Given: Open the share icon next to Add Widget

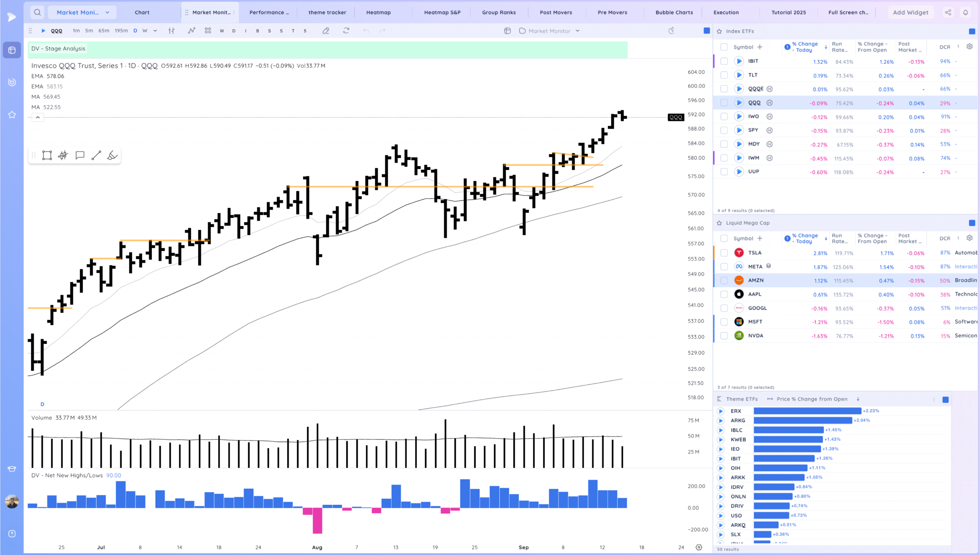Looking at the screenshot, I should click(x=948, y=12).
